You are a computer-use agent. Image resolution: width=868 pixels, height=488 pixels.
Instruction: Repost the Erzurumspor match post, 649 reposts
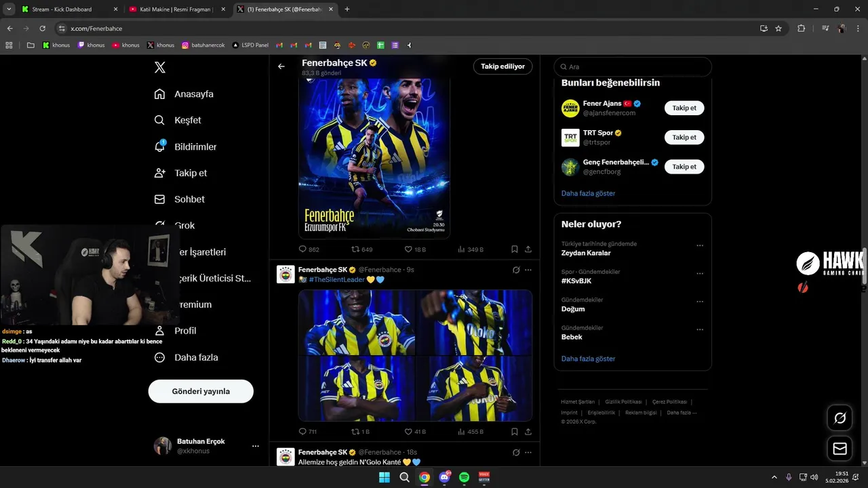(361, 249)
